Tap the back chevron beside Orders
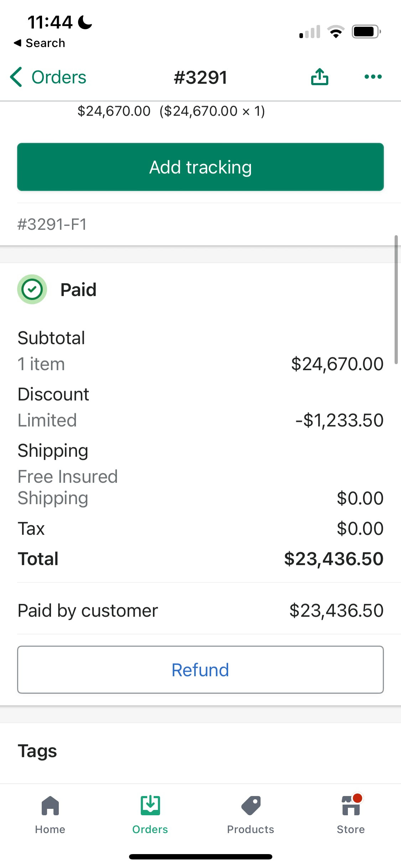This screenshot has width=401, height=868. [16, 77]
